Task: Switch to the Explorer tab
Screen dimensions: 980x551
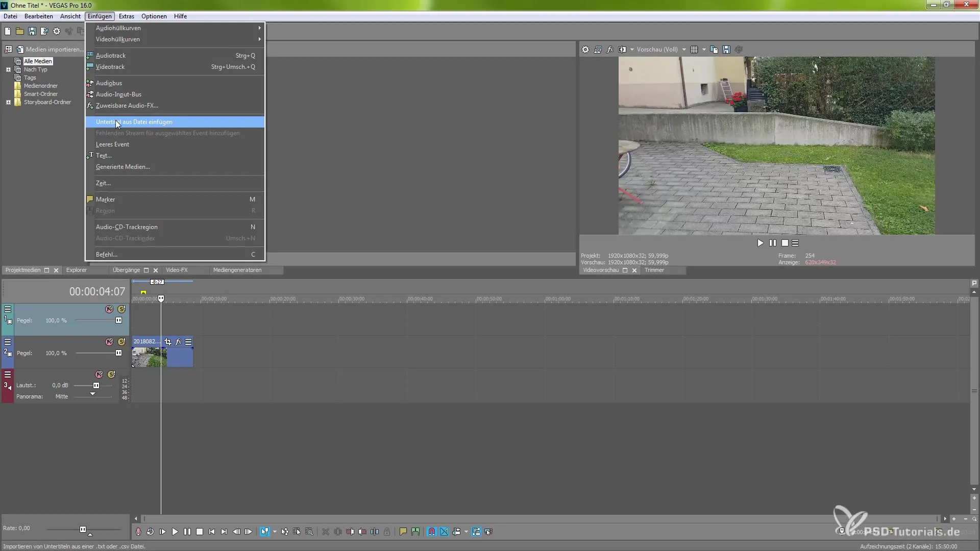Action: click(x=77, y=270)
